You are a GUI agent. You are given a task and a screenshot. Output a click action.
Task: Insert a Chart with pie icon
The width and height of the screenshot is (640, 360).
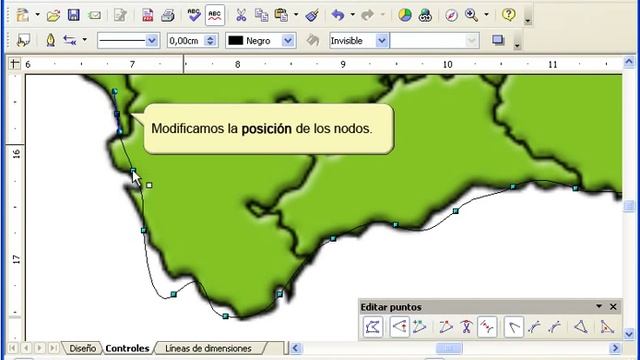point(404,16)
